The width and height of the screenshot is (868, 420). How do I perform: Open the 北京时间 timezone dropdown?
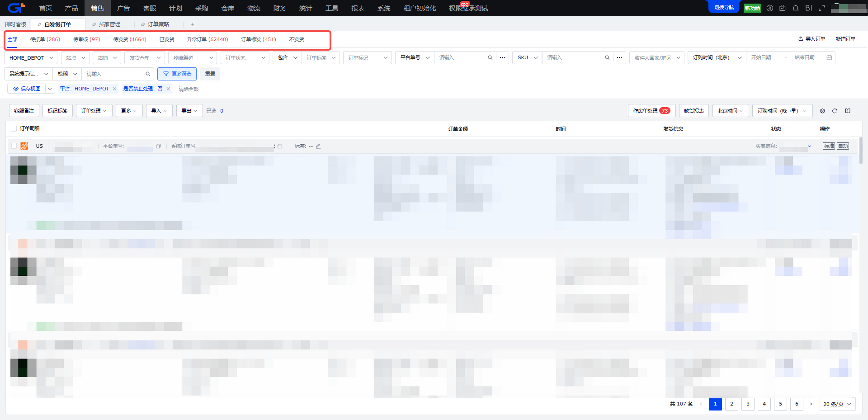pyautogui.click(x=731, y=111)
